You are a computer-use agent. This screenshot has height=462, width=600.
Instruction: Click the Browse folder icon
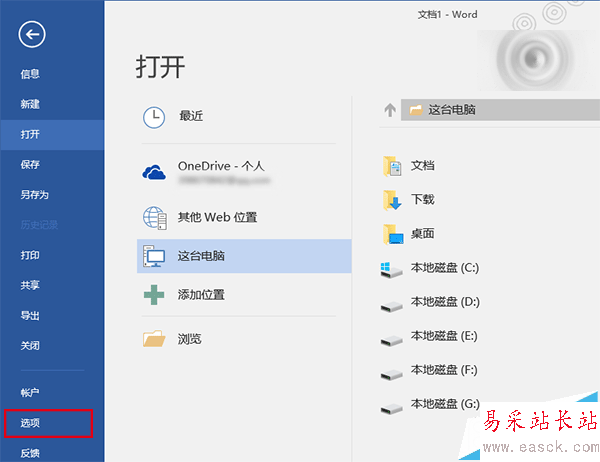(154, 339)
